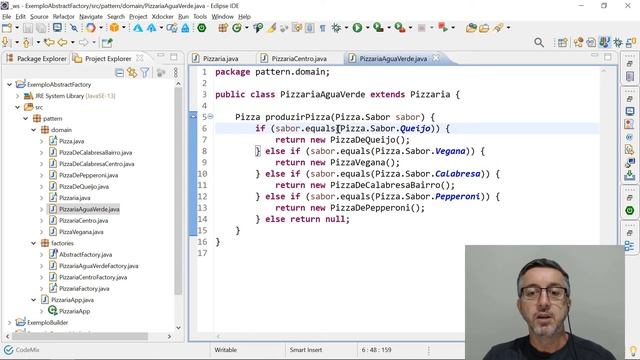Collapse the factories package
The height and width of the screenshot is (360, 640).
click(x=33, y=243)
